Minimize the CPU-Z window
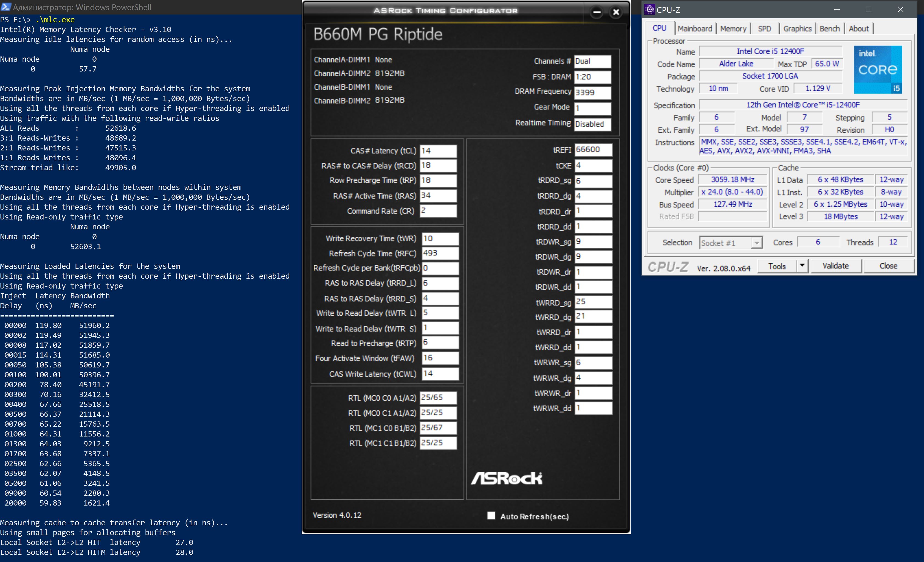This screenshot has height=562, width=924. point(837,9)
